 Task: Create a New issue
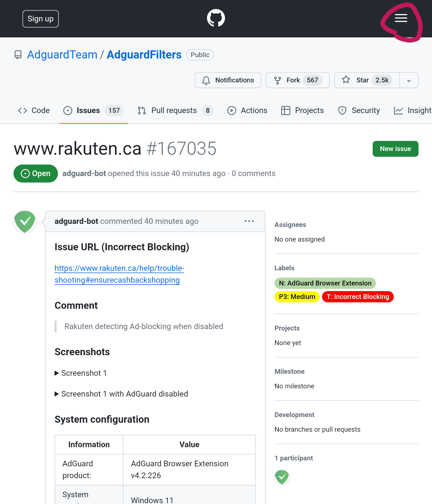pyautogui.click(x=395, y=149)
